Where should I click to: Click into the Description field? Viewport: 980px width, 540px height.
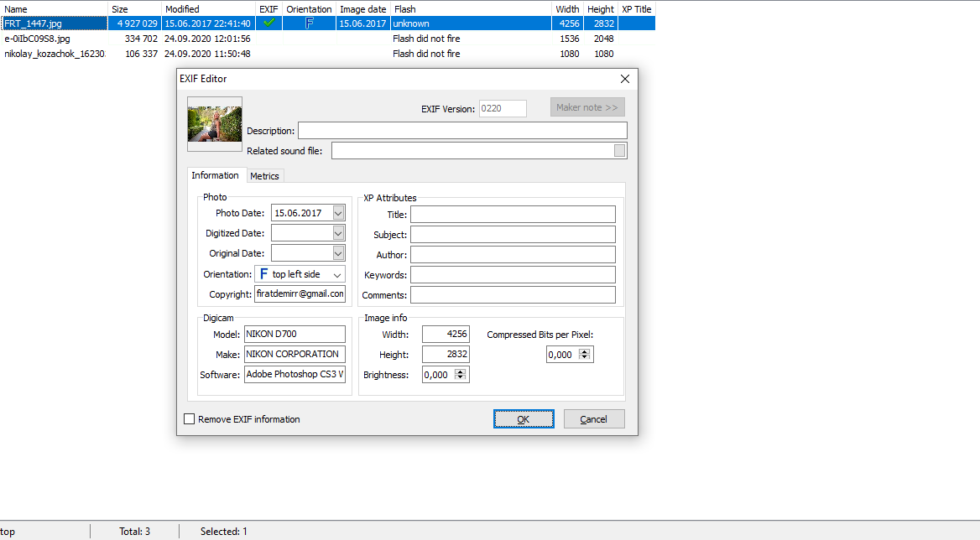[x=462, y=131]
